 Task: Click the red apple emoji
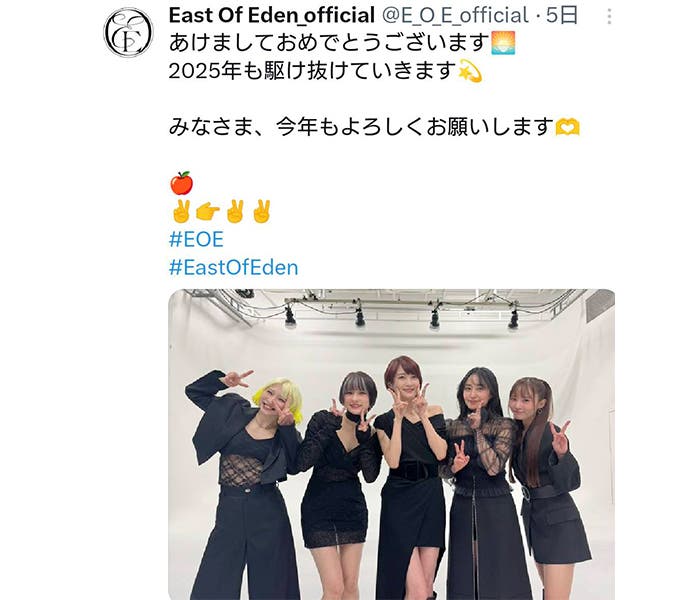coord(181,183)
